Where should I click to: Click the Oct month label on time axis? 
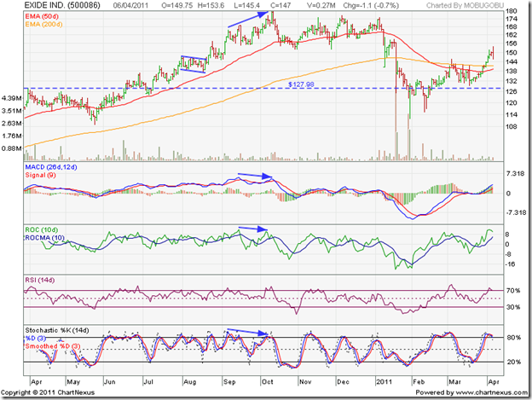point(268,382)
